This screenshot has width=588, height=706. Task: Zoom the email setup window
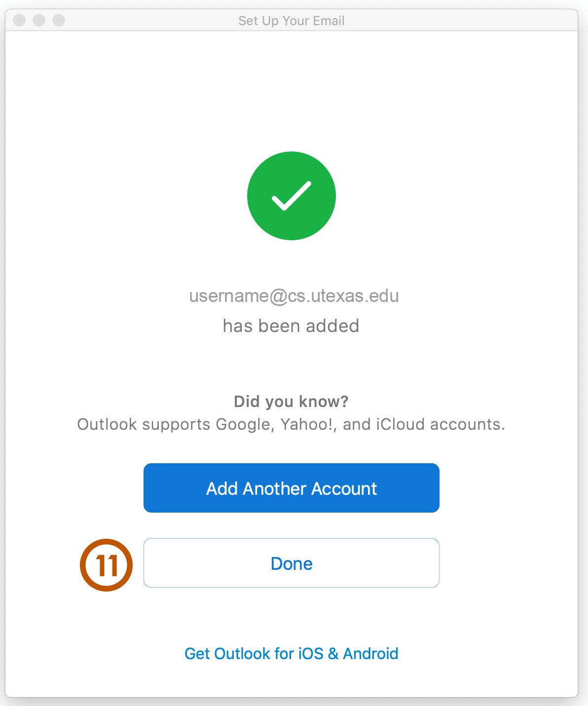pos(59,20)
